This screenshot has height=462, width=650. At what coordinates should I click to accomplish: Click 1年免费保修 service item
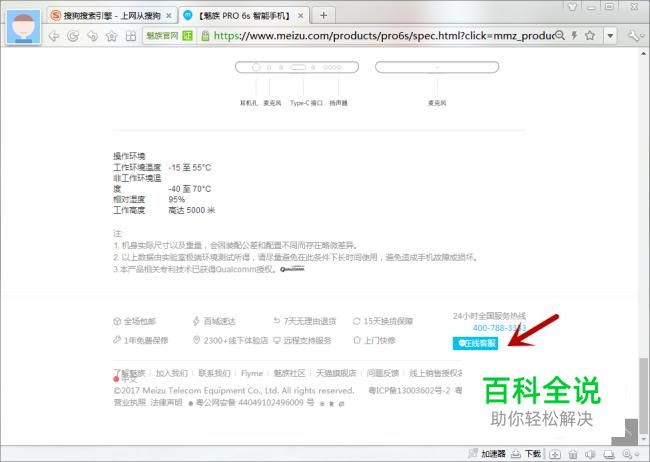(x=140, y=340)
